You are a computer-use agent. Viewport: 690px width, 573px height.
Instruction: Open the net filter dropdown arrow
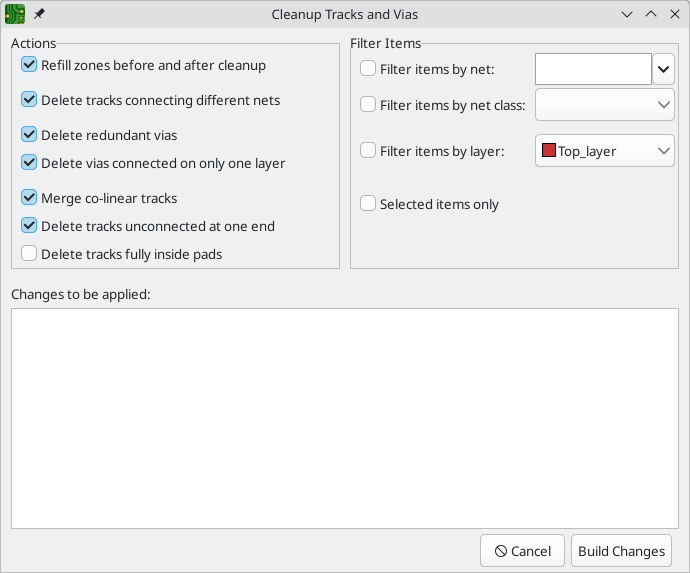point(664,69)
